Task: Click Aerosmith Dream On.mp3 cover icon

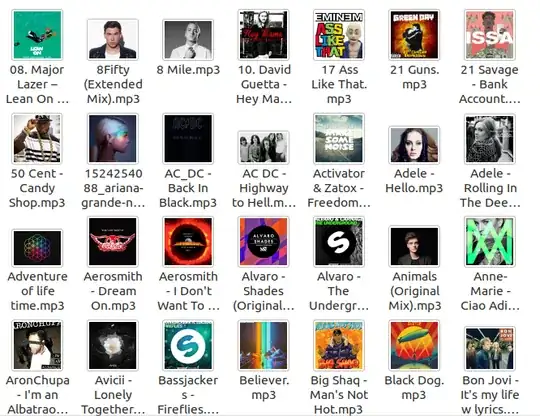Action: [113, 241]
